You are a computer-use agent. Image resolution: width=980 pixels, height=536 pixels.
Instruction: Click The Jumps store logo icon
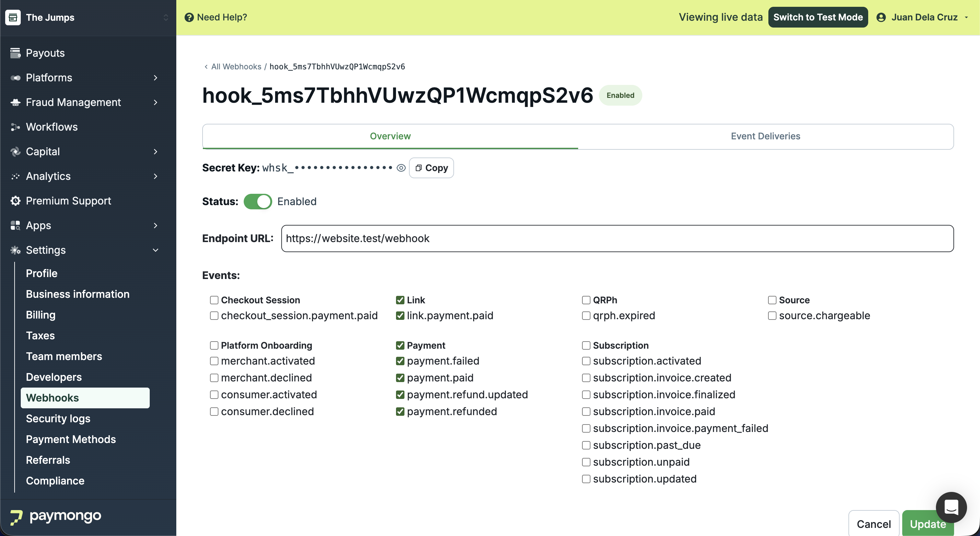[13, 17]
